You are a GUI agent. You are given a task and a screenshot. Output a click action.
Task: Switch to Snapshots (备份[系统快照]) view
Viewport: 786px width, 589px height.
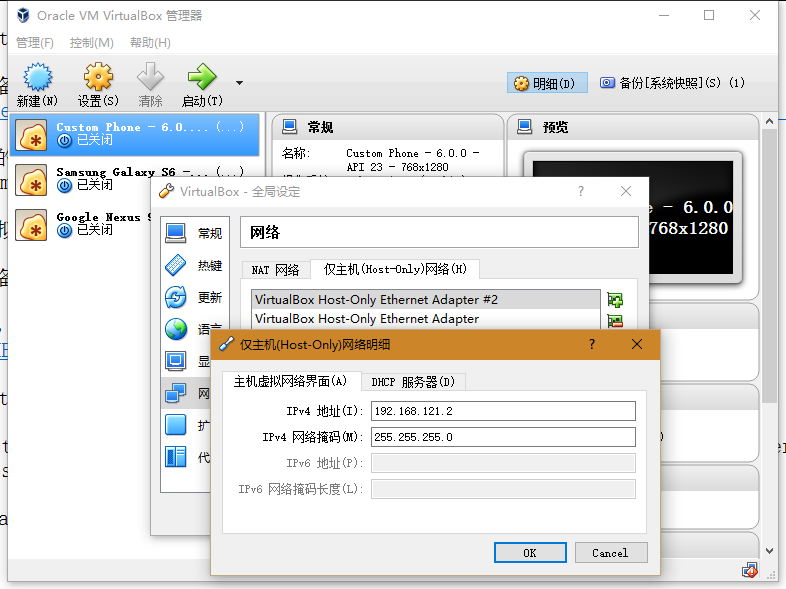[672, 83]
